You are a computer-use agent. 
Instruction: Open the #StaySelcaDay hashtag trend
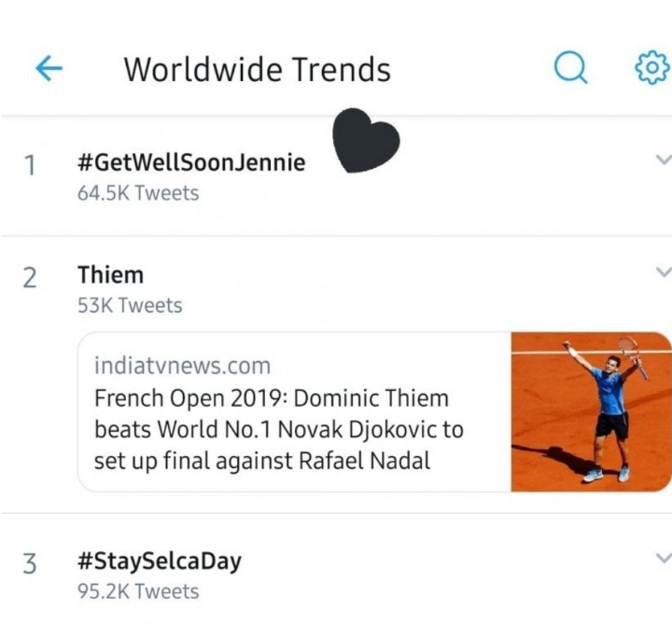[160, 562]
